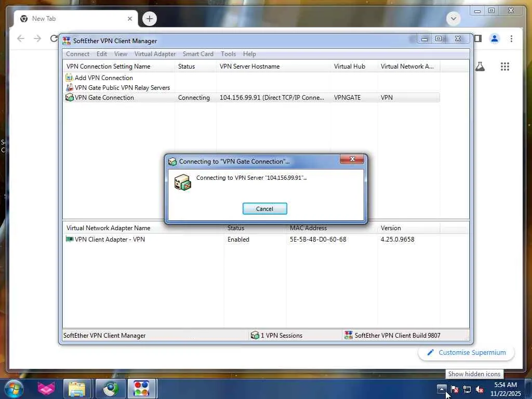Viewport: 532px width, 399px height.
Task: Open the Windows Start menu
Action: [14, 389]
